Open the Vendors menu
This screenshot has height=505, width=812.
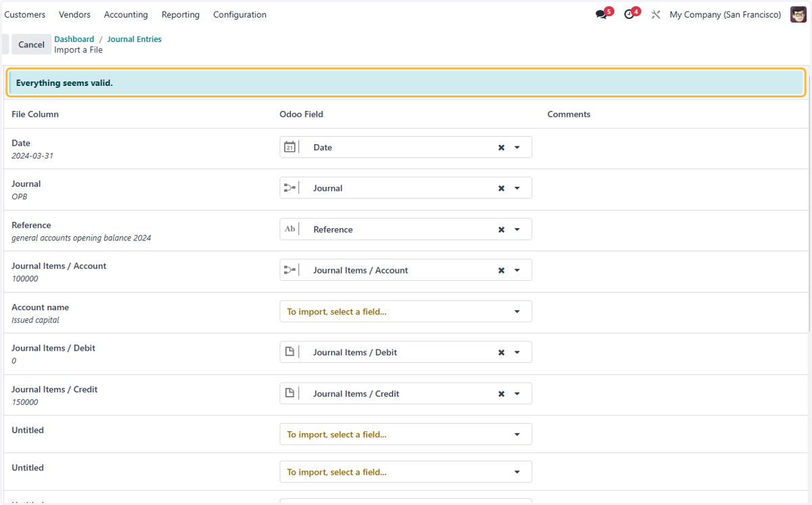click(x=75, y=14)
